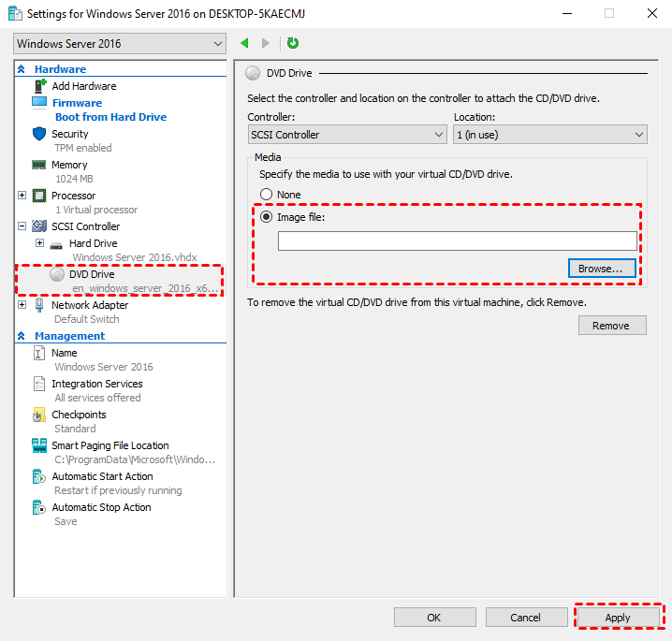Click the green back navigation arrow
The height and width of the screenshot is (641, 672).
pos(245,43)
